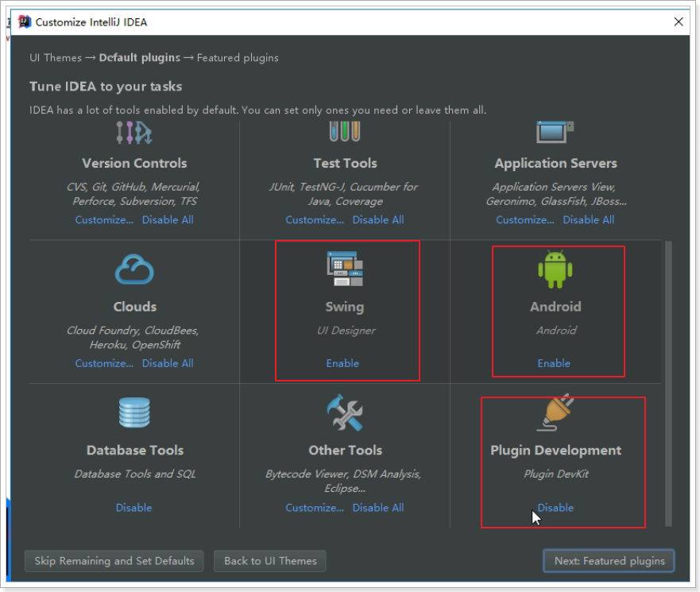
Task: Click the Version Controls sliders icon
Action: [133, 133]
